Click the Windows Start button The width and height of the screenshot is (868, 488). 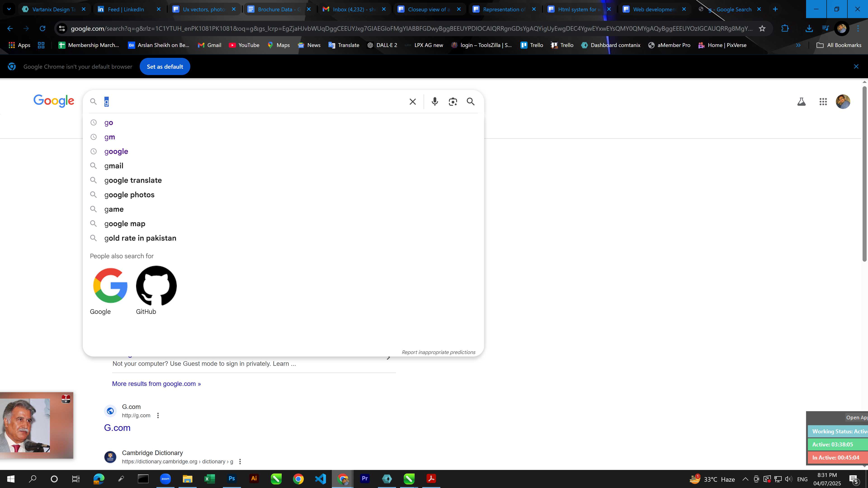click(x=11, y=479)
